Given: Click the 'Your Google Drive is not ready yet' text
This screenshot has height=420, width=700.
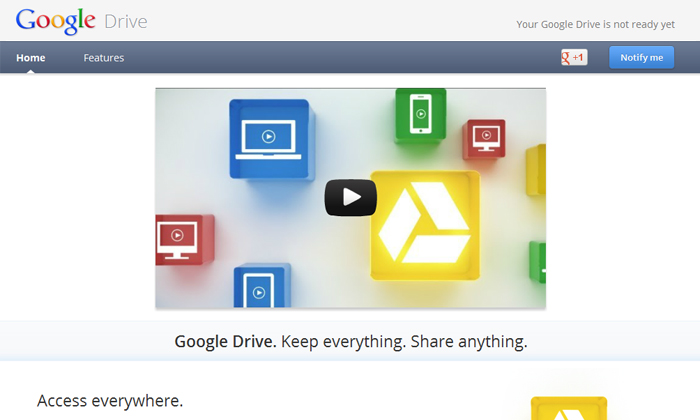Looking at the screenshot, I should 596,24.
